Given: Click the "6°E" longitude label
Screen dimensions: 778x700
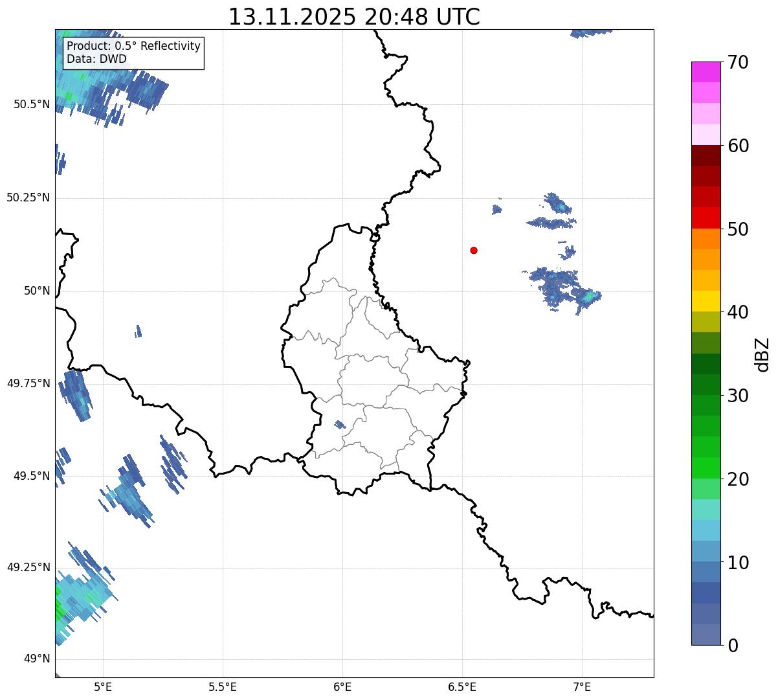Looking at the screenshot, I should point(342,686).
